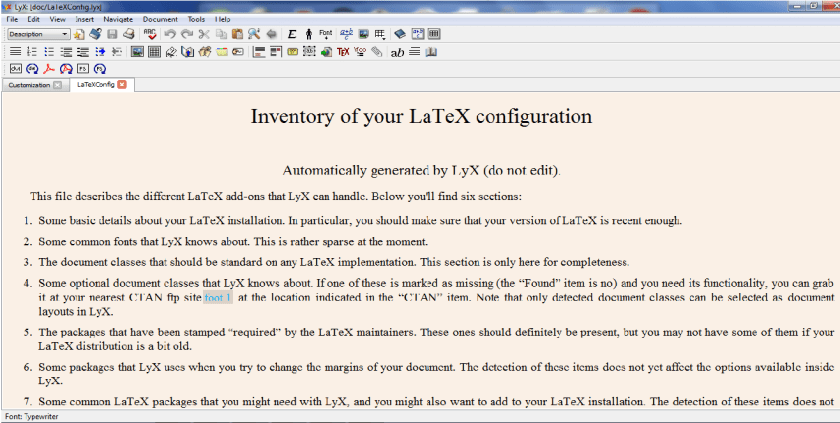Insert a footnote icon
Viewport: 840px width, 423px height.
259,52
